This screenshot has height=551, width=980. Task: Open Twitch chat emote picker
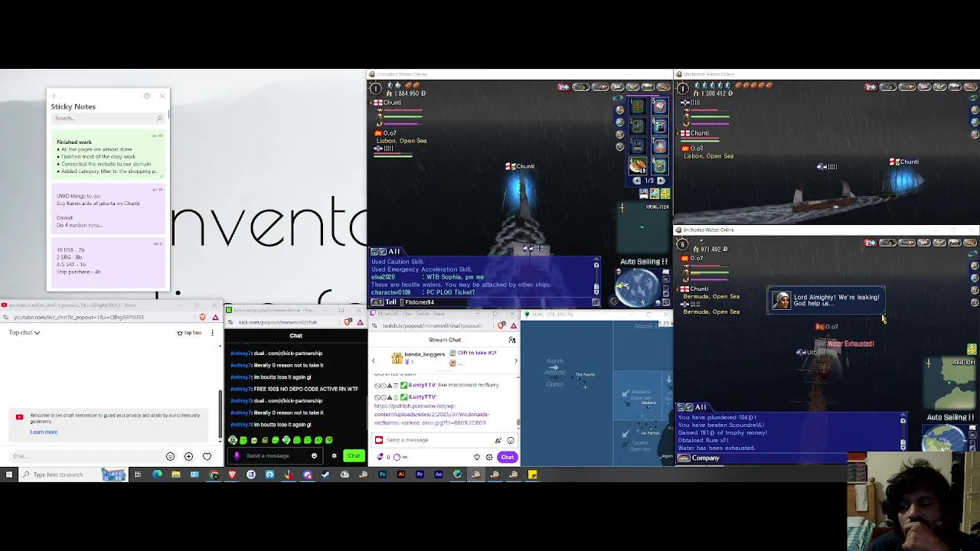[510, 440]
